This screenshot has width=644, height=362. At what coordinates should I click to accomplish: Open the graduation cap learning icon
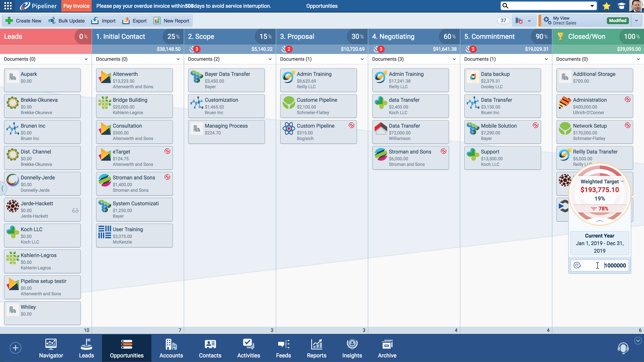621,6
